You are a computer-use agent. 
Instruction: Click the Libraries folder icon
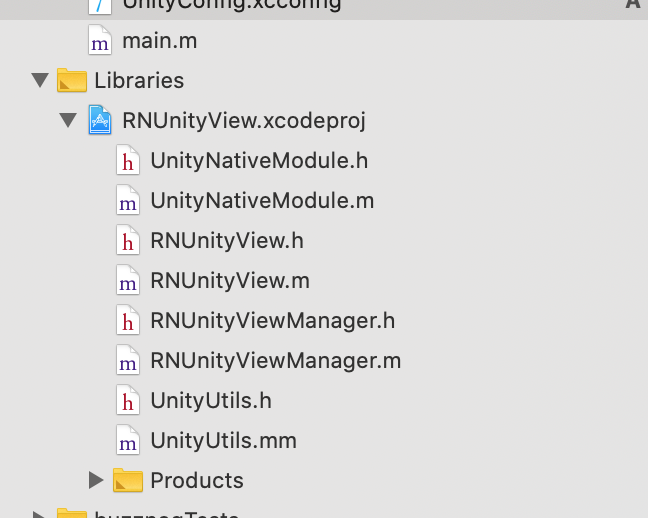[x=72, y=80]
